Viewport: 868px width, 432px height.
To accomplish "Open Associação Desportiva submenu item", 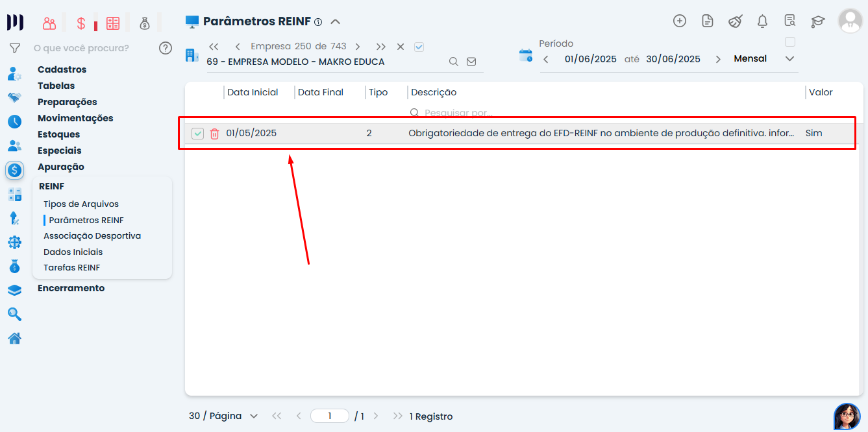I will click(92, 235).
